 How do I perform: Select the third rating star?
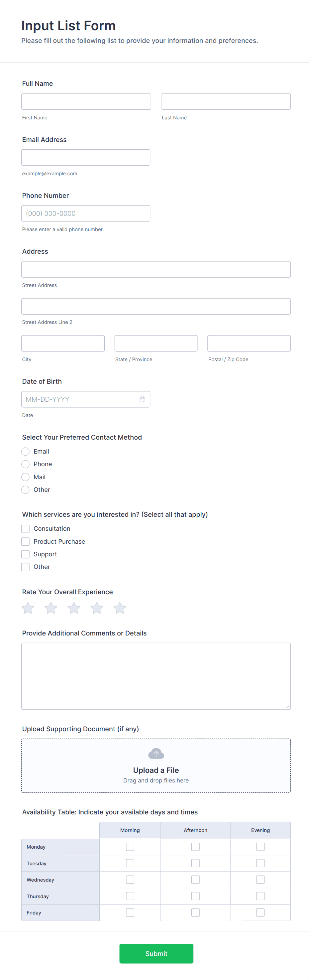pos(74,608)
